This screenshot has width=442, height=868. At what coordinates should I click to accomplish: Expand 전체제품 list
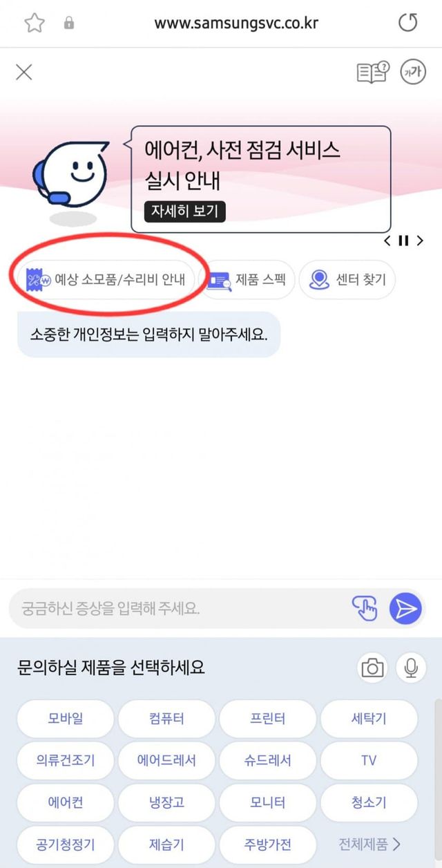[x=369, y=844]
